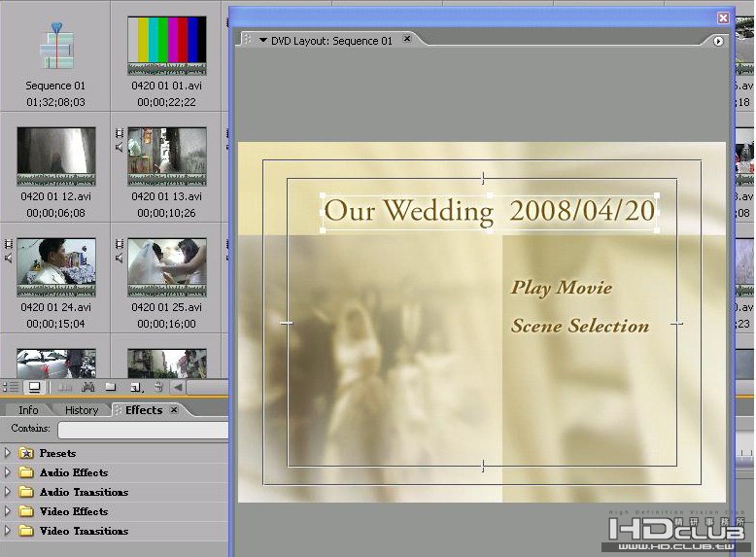The height and width of the screenshot is (557, 756).
Task: Click the Find binoculars icon
Action: (87, 387)
